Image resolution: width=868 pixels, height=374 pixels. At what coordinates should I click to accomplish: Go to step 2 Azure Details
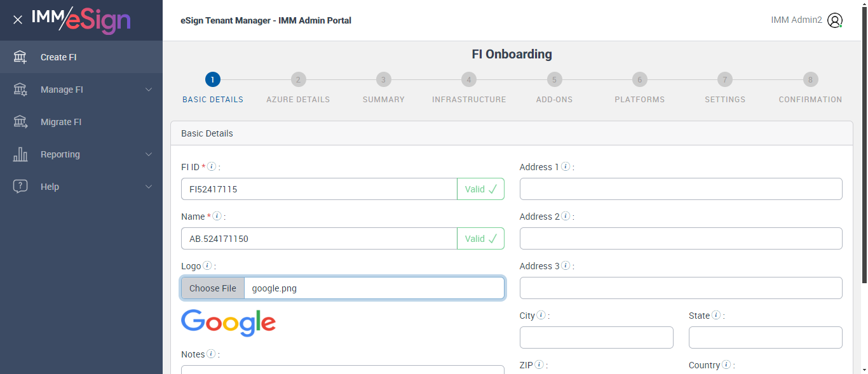tap(298, 79)
